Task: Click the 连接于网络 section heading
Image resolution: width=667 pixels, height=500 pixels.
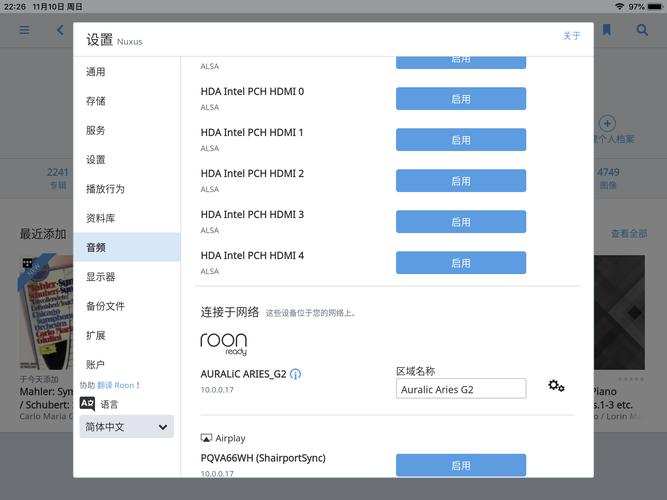Action: click(x=230, y=312)
